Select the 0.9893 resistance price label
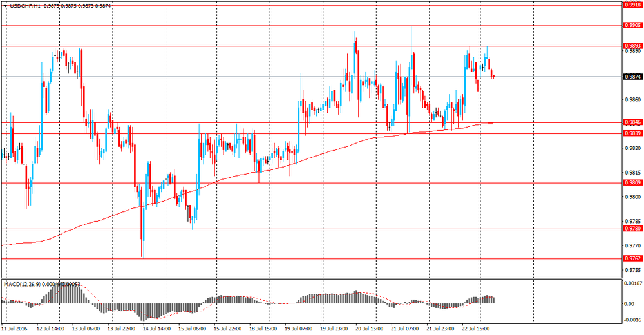644x335 pixels. click(x=632, y=46)
